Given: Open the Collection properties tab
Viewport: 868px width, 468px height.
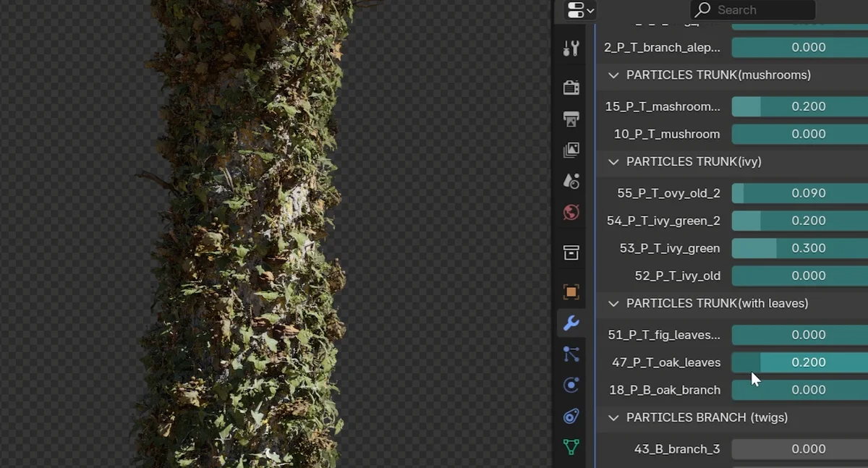Looking at the screenshot, I should [571, 252].
